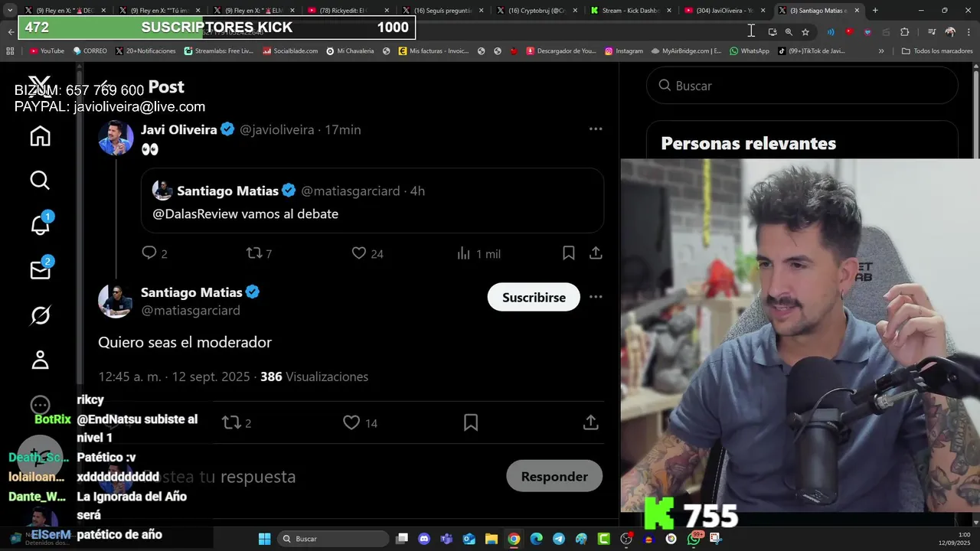980x551 pixels.
Task: Click the Suscribirse button
Action: tap(534, 297)
